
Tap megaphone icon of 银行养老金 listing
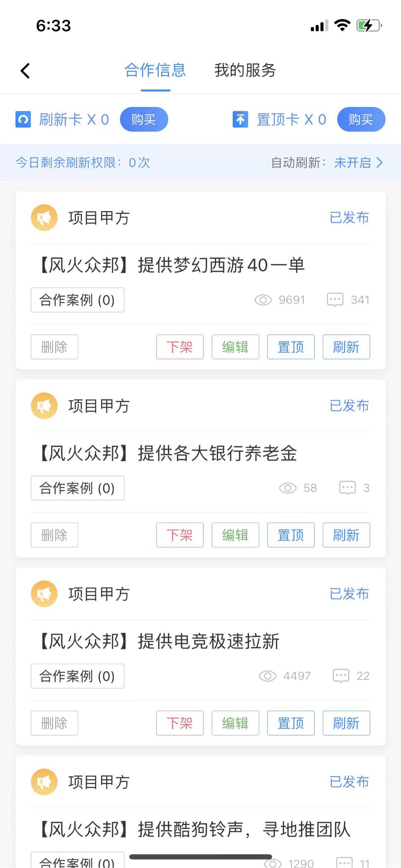pos(44,406)
